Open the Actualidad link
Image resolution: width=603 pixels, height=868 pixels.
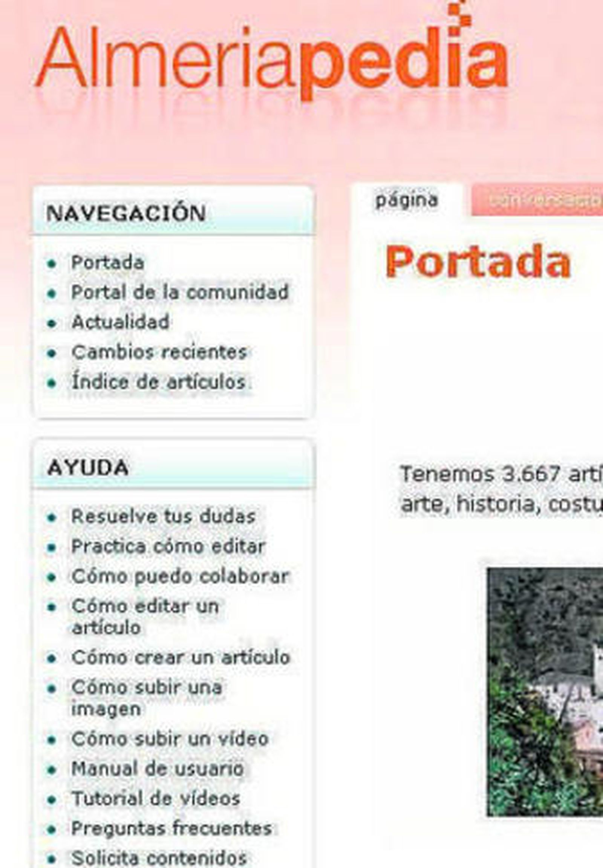pyautogui.click(x=121, y=322)
